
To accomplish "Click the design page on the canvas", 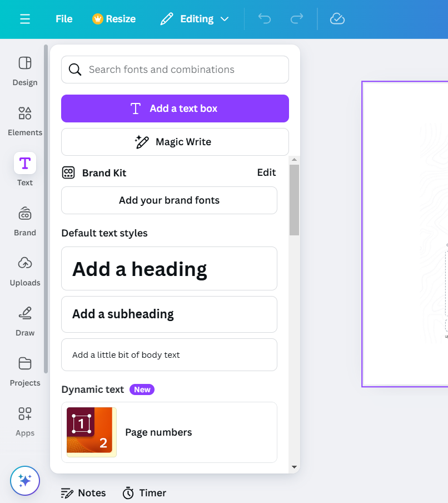I will (405, 234).
